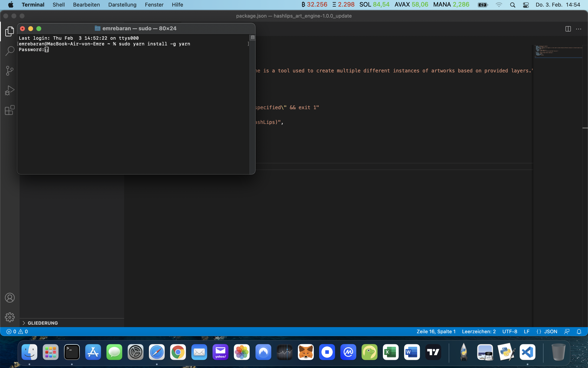This screenshot has height=368, width=588.
Task: Open the Shell menu
Action: (59, 5)
